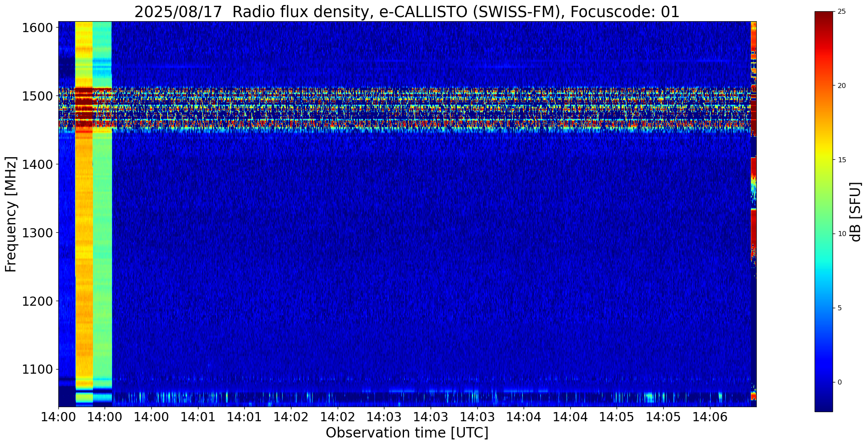Click the 1400 frequency tick label
868x445 pixels.
37,165
